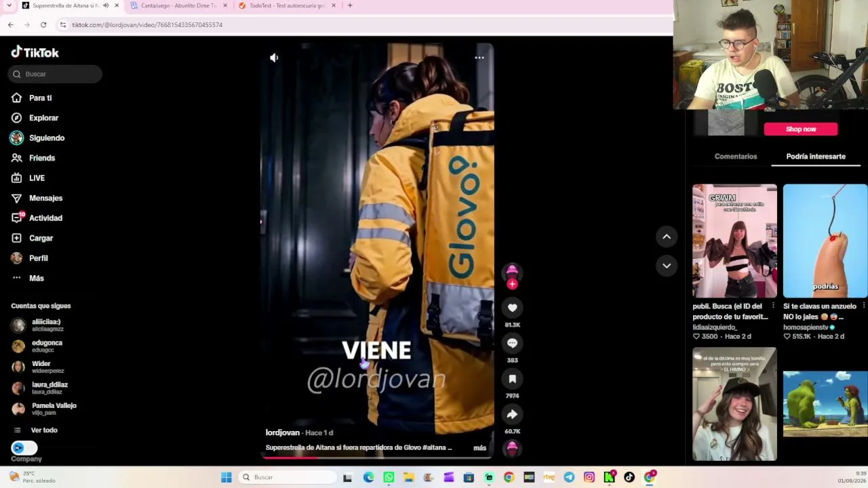Close the Cantajuego browser tab
Image resolution: width=868 pixels, height=488 pixels.
[224, 5]
